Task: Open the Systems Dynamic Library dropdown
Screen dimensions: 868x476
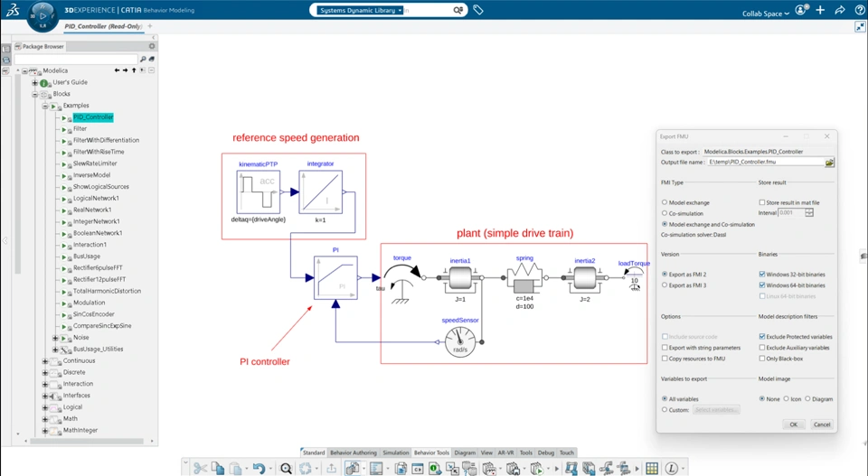Action: 361,10
